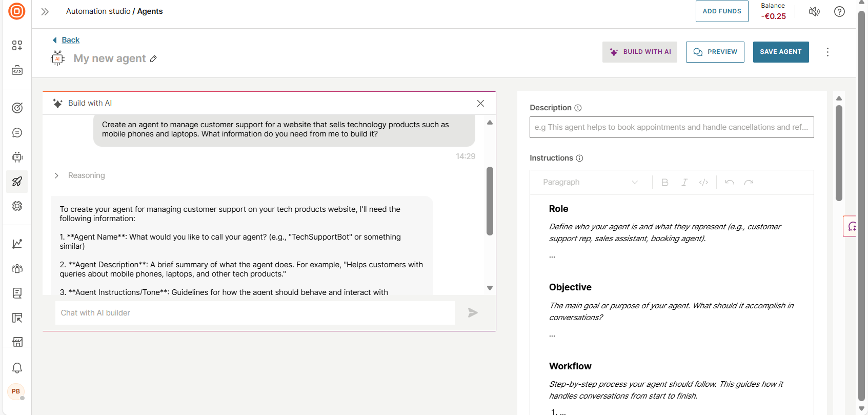Viewport: 868px width, 415px height.
Task: Open the chat bubble sidebar icon
Action: point(17,132)
